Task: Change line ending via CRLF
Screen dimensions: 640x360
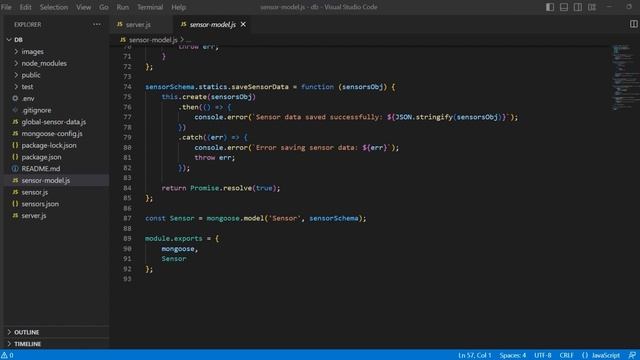Action: [x=566, y=355]
